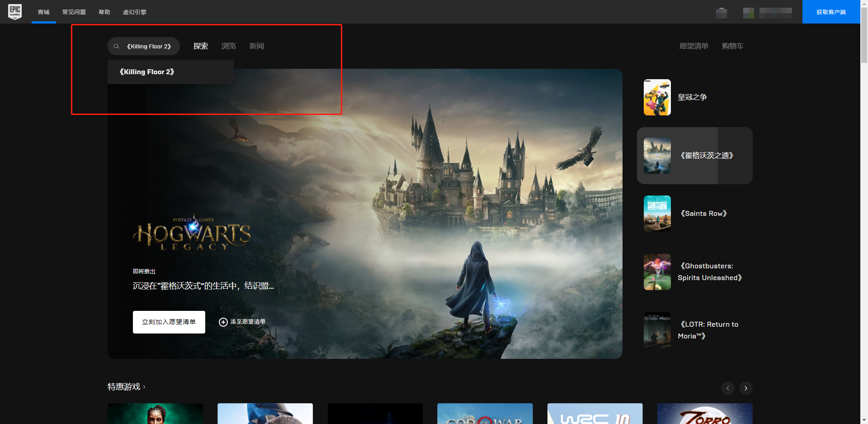Click the search magnifier icon
This screenshot has width=868, height=424.
(116, 46)
